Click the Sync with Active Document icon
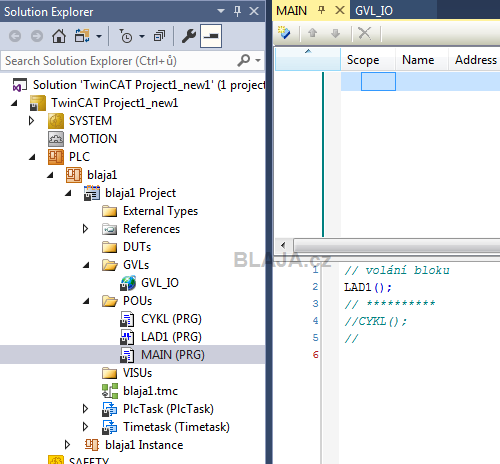Screen dimensions: 500x464 click(x=82, y=36)
